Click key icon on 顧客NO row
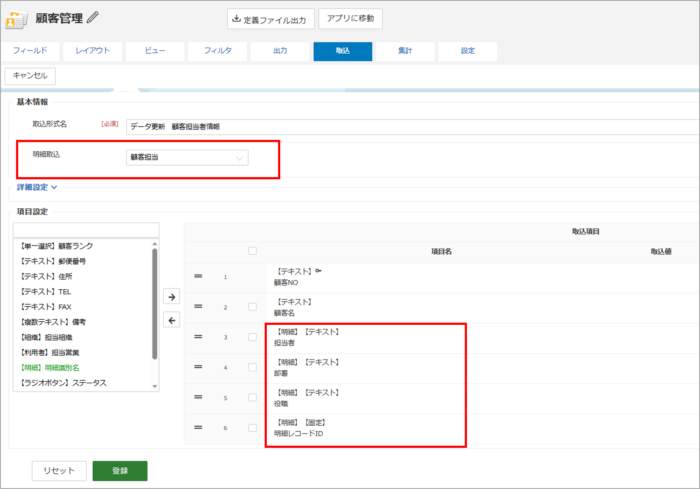700x489 pixels. tap(318, 271)
